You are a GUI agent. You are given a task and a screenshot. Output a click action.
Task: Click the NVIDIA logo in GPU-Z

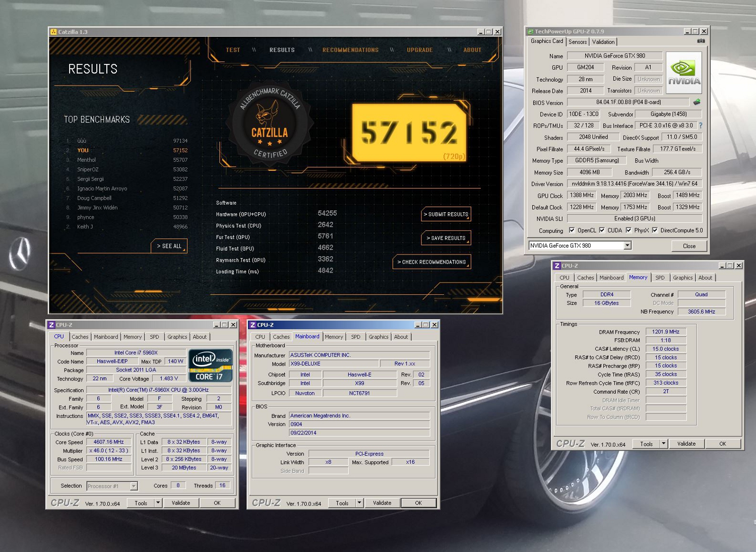pyautogui.click(x=684, y=73)
